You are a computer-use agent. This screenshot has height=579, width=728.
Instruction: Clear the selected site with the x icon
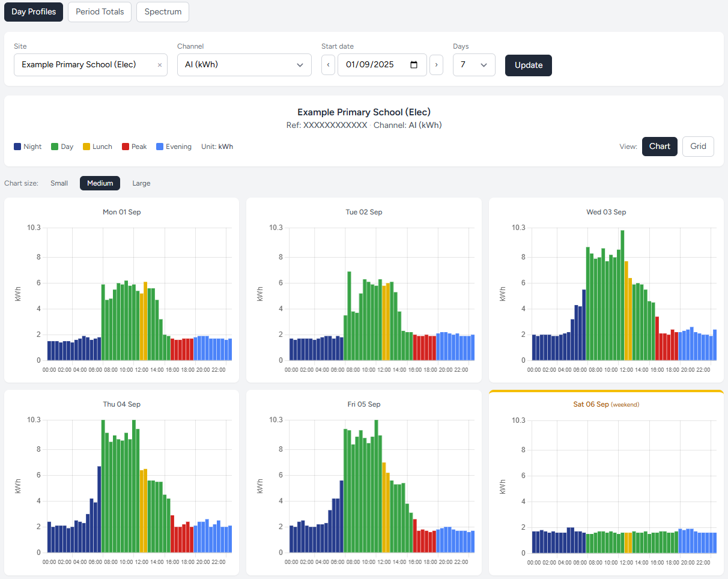(x=160, y=65)
